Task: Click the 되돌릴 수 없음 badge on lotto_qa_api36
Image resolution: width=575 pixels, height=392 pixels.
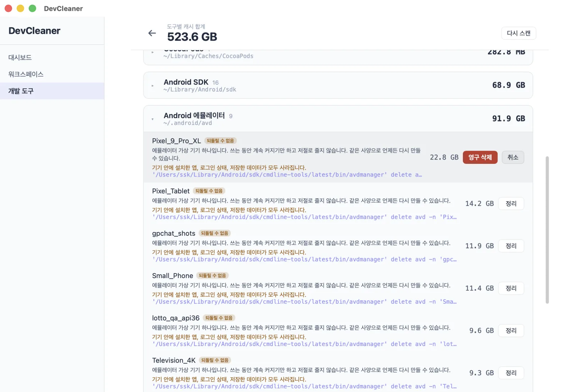Action: coord(219,318)
